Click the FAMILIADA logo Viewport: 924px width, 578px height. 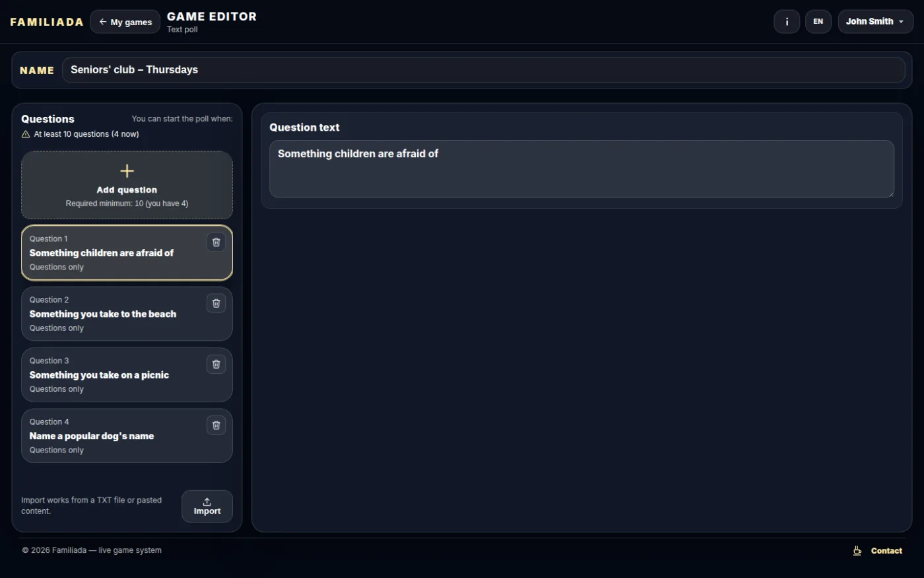47,22
